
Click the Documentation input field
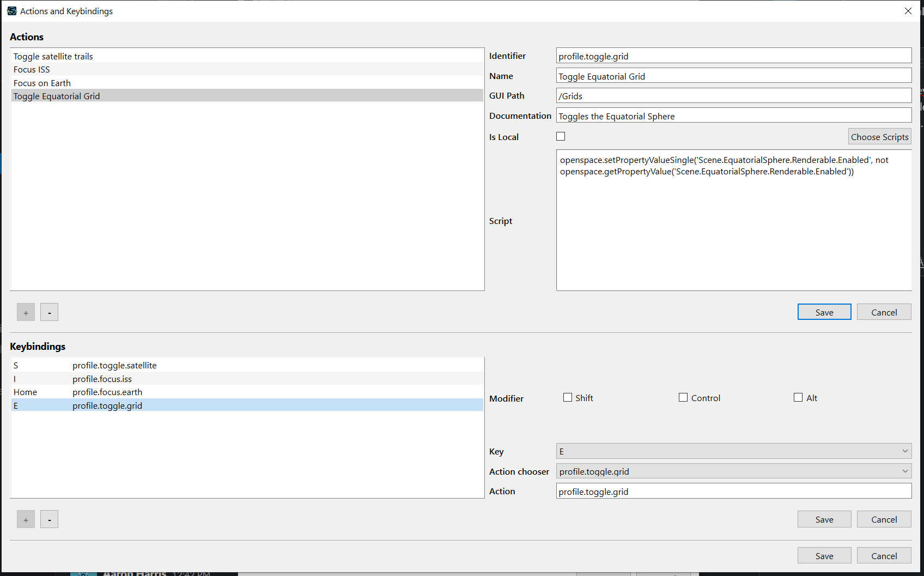pos(734,116)
